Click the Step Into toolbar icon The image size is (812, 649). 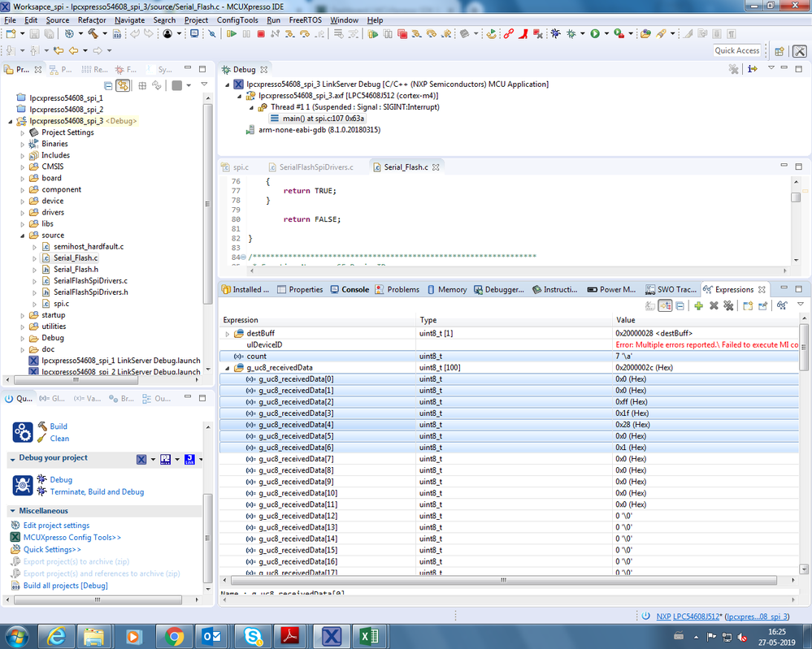coord(290,33)
